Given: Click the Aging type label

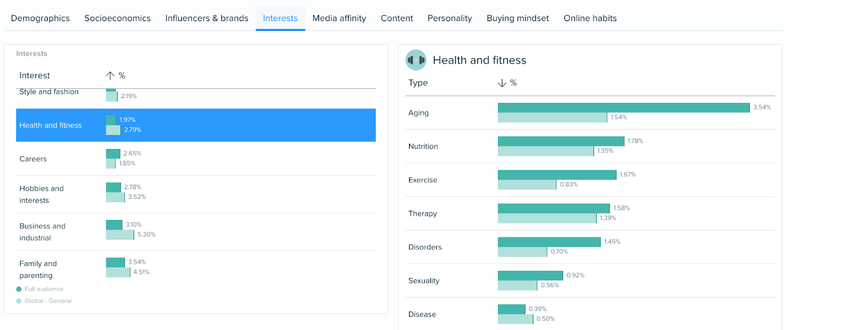Looking at the screenshot, I should click(419, 113).
